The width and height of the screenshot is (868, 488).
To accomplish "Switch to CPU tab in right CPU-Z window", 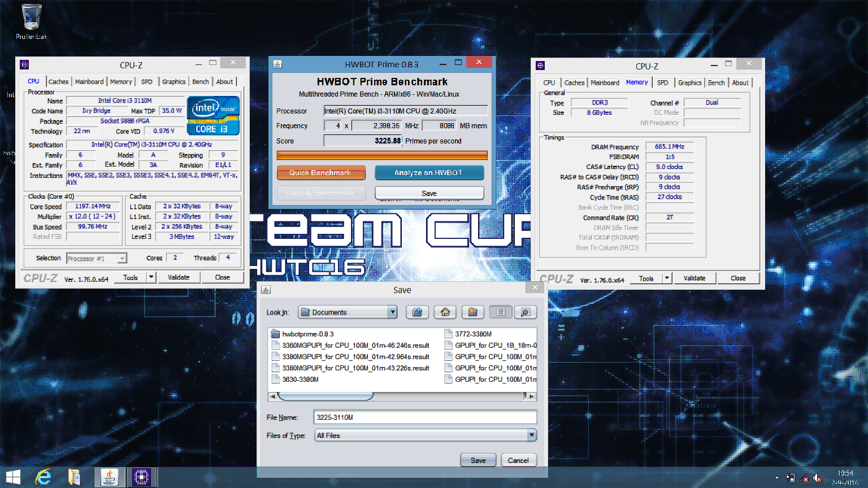I will coord(549,82).
